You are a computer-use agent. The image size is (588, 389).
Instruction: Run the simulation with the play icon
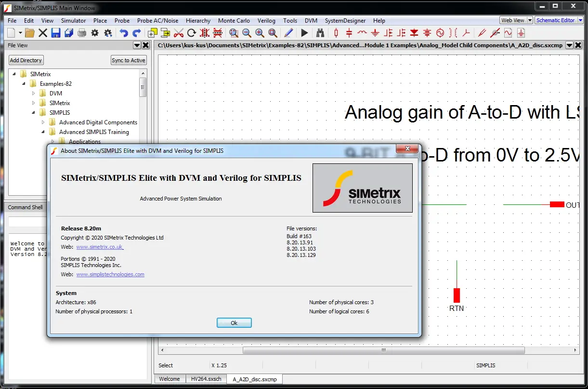(304, 33)
